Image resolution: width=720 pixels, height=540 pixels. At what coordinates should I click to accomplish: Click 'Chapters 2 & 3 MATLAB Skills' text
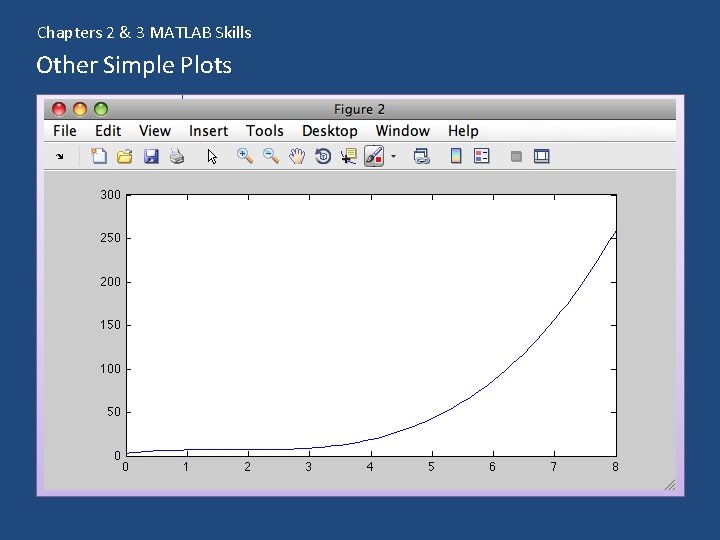144,33
